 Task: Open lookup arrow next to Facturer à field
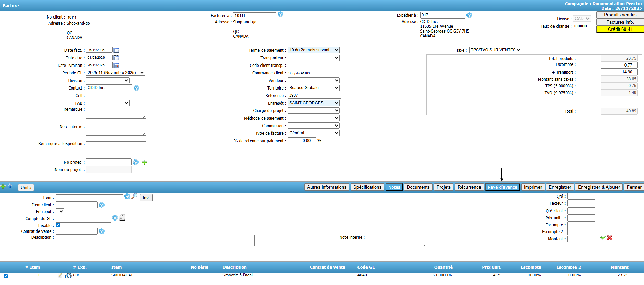pos(280,14)
